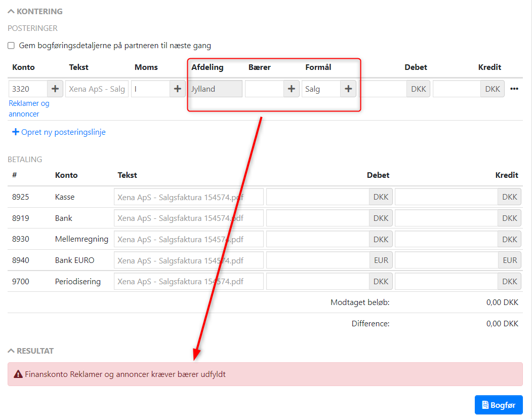Click the Kredit field for Periodisering
Screen dimensions: 532x419
point(446,281)
